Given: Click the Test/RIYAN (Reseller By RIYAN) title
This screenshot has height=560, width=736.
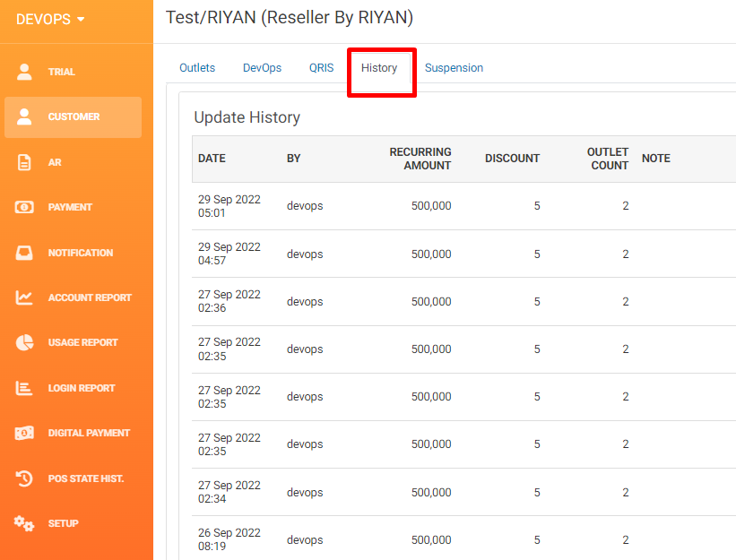Looking at the screenshot, I should [290, 18].
